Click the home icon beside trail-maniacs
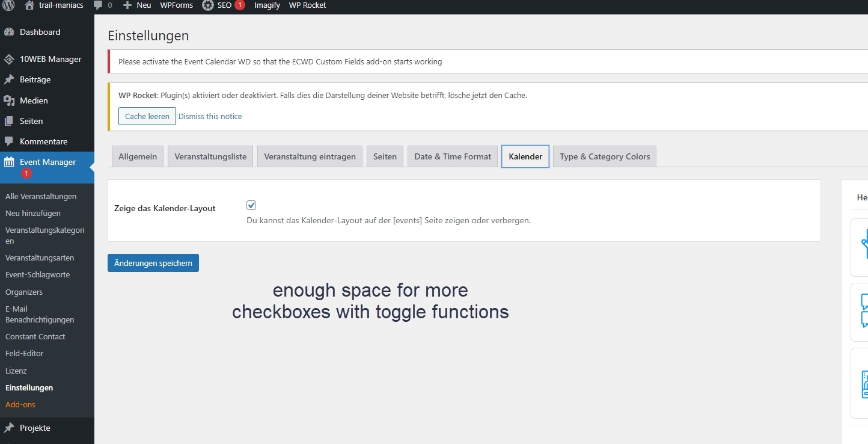Viewport: 868px width, 444px height. click(x=29, y=5)
